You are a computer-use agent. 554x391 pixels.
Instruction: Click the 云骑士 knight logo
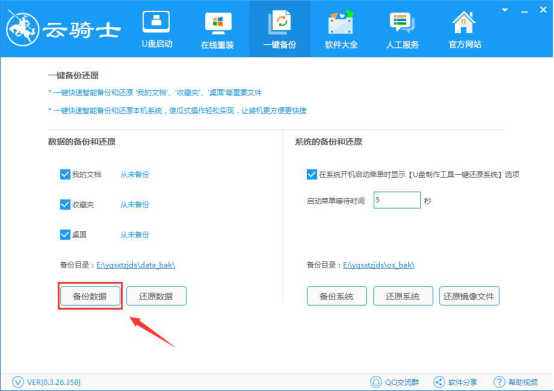pos(23,29)
